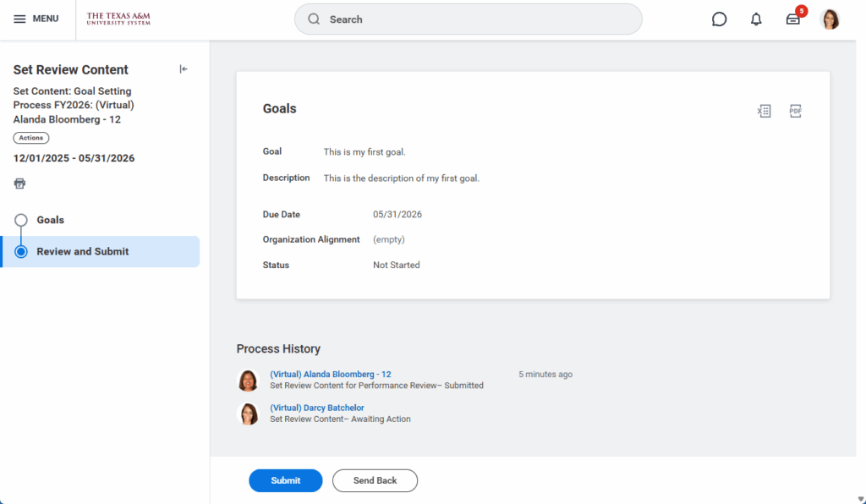Image resolution: width=866 pixels, height=504 pixels.
Task: Click 'Set Review Content– Awaiting Action' text
Action: [340, 419]
